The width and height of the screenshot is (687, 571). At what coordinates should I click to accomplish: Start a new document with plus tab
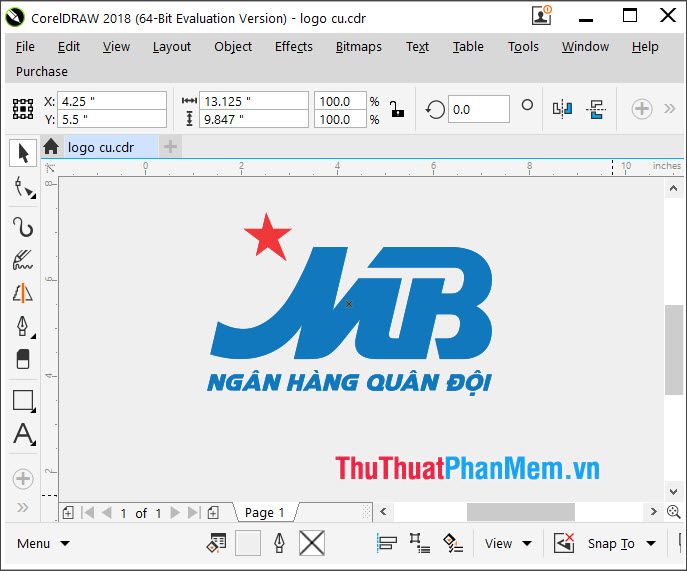(170, 146)
